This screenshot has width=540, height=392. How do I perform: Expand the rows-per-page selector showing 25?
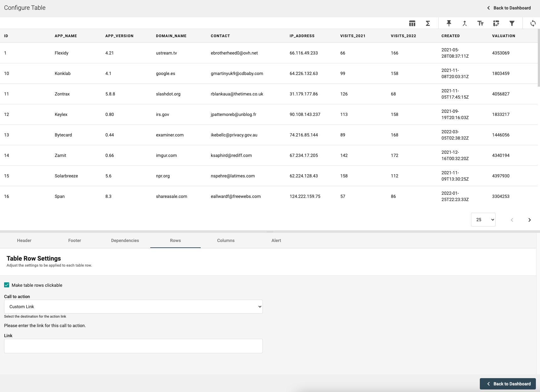point(483,220)
